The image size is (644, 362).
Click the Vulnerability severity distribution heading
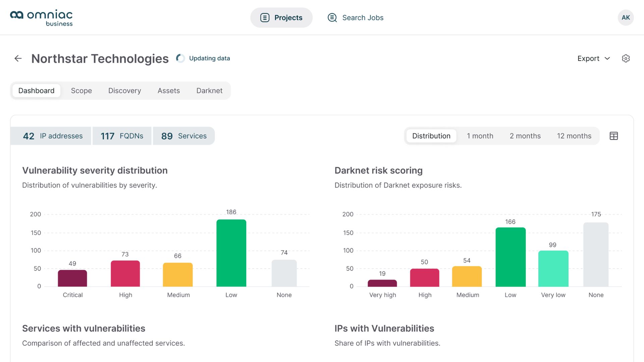(95, 170)
